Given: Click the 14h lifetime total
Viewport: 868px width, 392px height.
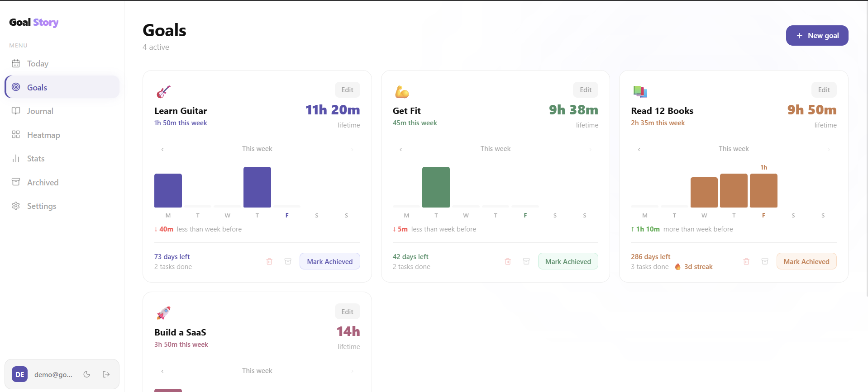Looking at the screenshot, I should pyautogui.click(x=348, y=331).
